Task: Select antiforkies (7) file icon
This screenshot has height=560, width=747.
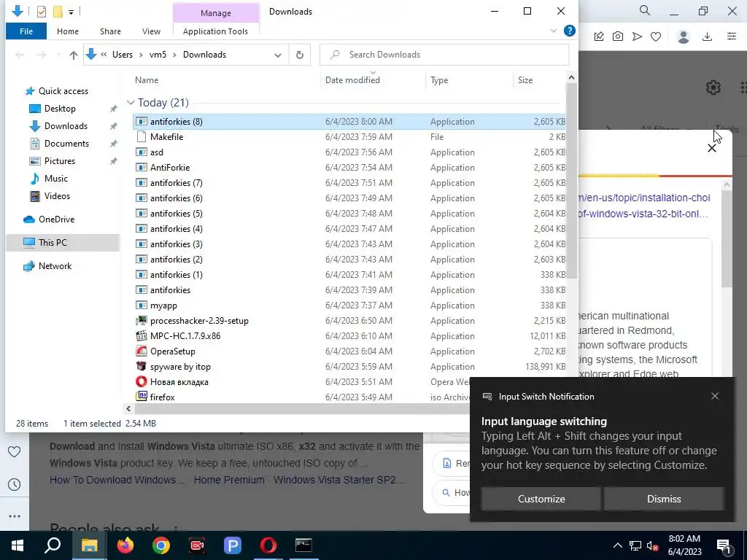Action: click(x=141, y=183)
